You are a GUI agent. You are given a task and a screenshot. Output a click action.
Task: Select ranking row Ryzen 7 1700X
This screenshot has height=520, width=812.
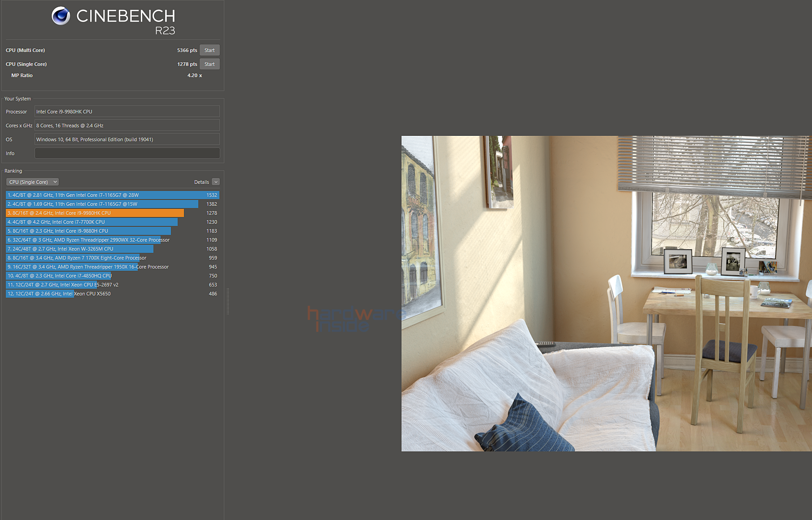(x=113, y=258)
